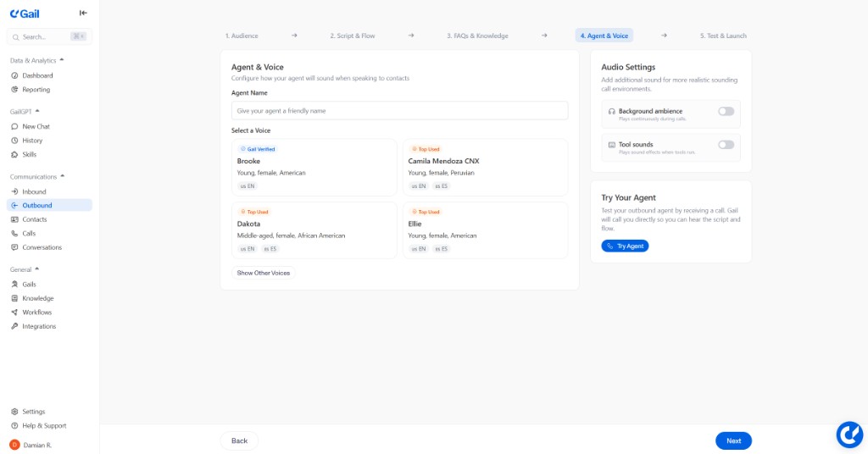Viewport: 868px width, 454px height.
Task: Click the Settings gear icon
Action: pos(14,412)
